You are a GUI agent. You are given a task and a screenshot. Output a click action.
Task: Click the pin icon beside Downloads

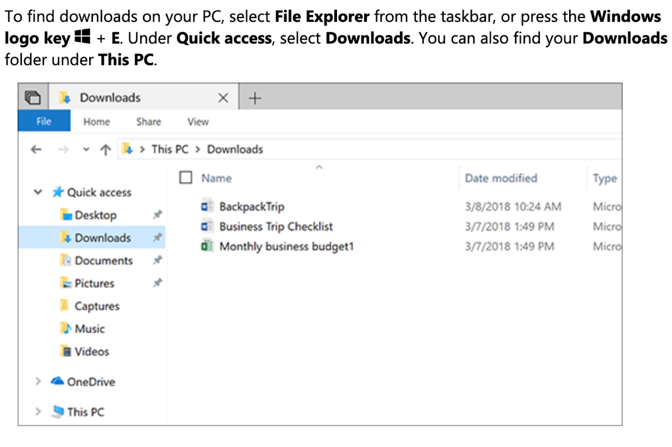158,237
